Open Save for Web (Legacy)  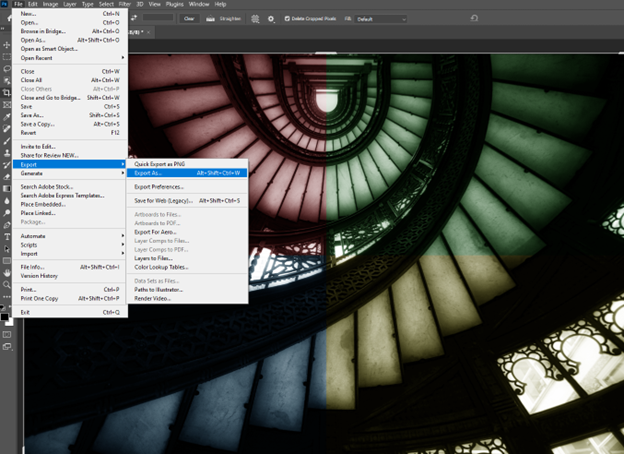click(187, 201)
